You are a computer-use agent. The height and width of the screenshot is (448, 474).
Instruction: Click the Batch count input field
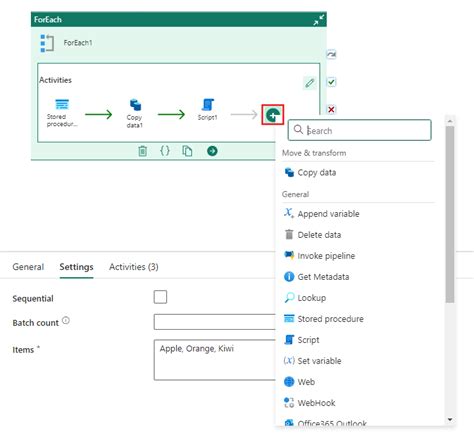click(x=215, y=322)
